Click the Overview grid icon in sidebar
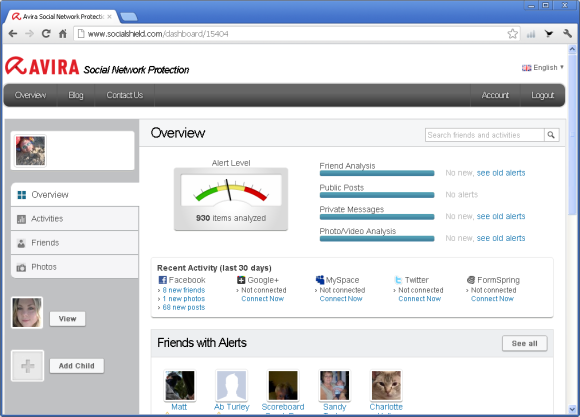580x417 pixels. (x=22, y=195)
